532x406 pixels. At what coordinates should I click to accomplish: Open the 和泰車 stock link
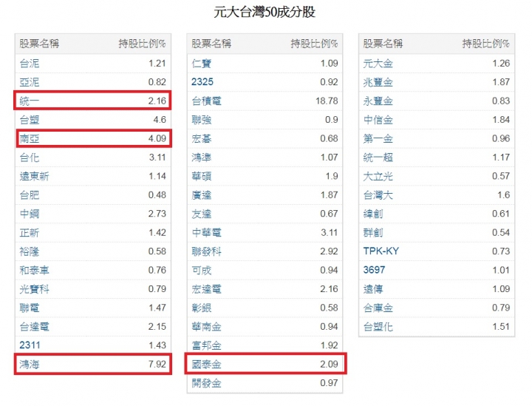(x=34, y=270)
